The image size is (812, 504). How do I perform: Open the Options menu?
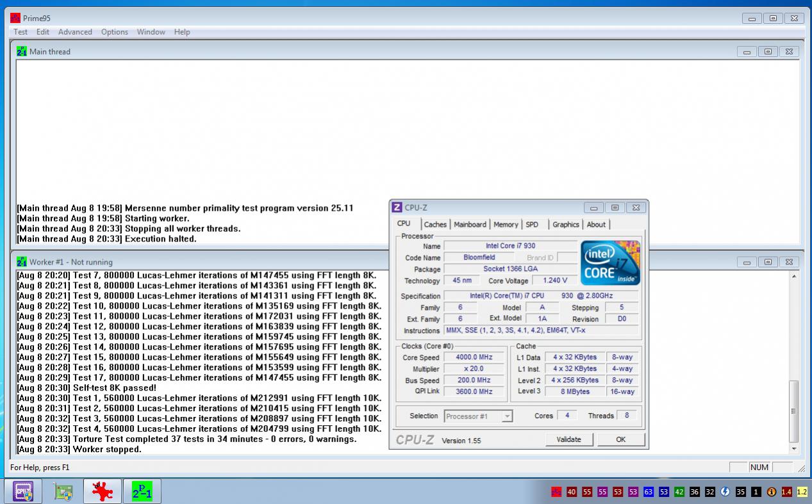click(x=115, y=32)
